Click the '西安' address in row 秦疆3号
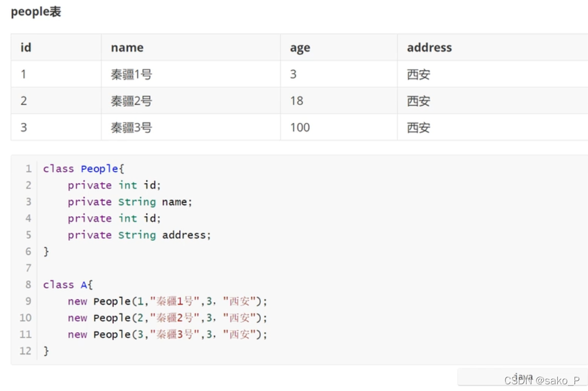588x391 pixels. 418,127
